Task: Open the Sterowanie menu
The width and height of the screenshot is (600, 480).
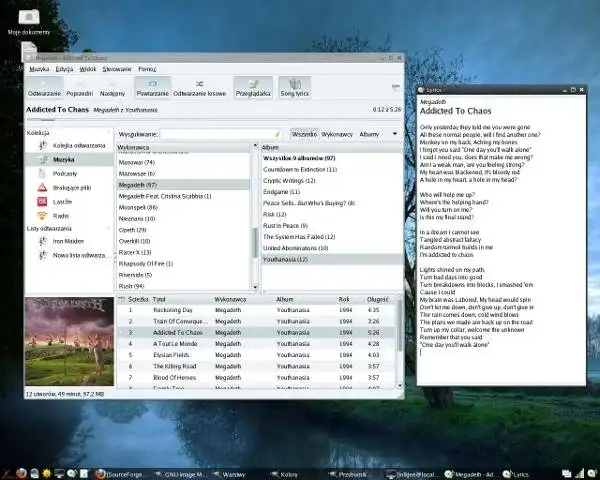Action: pyautogui.click(x=117, y=69)
